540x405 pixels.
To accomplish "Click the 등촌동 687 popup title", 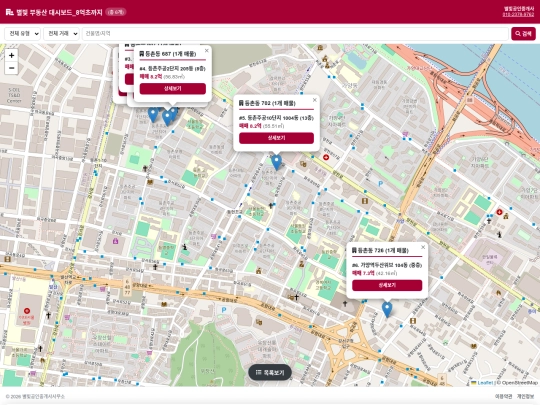I will coord(168,54).
